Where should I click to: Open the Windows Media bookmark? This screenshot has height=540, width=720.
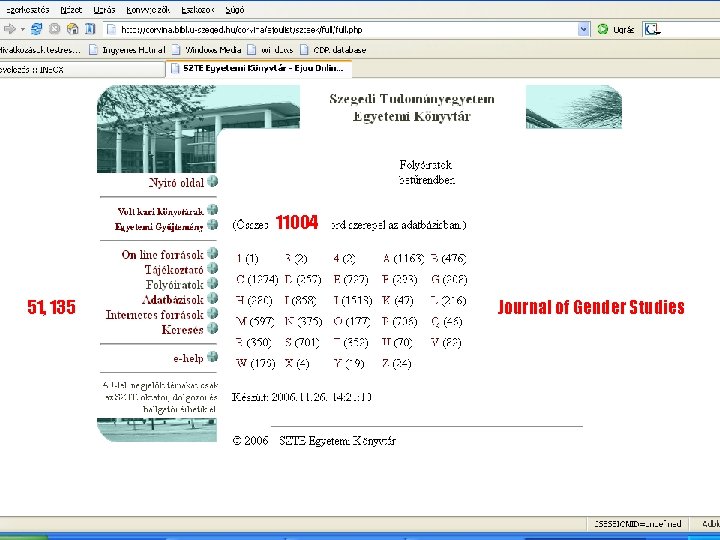tap(207, 50)
